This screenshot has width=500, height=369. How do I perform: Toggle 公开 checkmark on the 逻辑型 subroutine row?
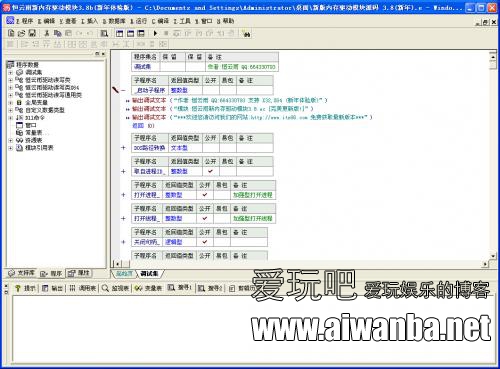point(205,242)
